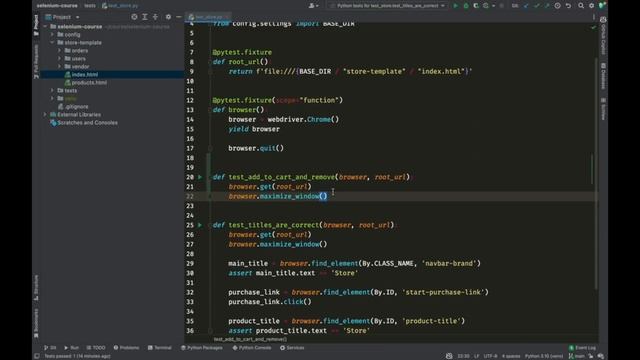Click Git update project arrow icon

click(526, 6)
